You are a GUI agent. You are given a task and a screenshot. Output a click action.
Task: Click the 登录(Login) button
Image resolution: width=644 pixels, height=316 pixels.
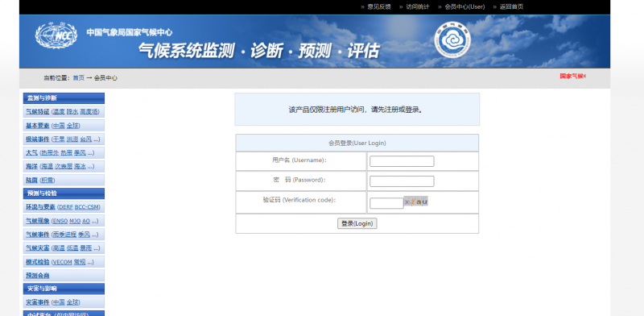pos(357,223)
